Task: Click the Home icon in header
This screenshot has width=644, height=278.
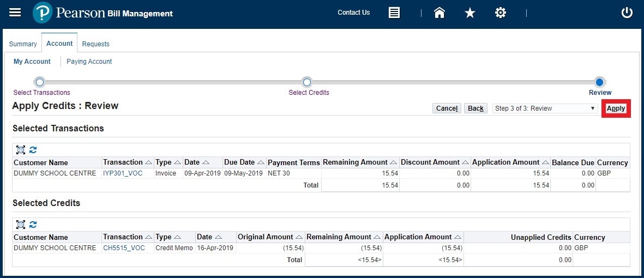Action: coord(440,13)
